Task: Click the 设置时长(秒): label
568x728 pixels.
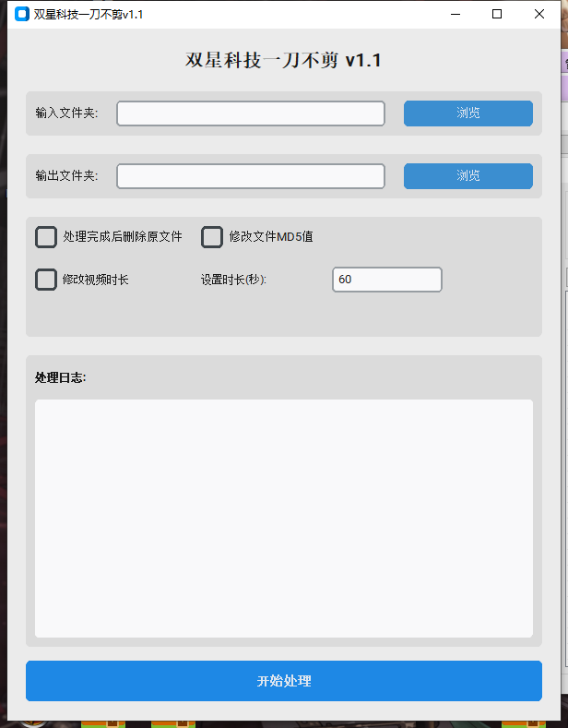Action: coord(233,280)
